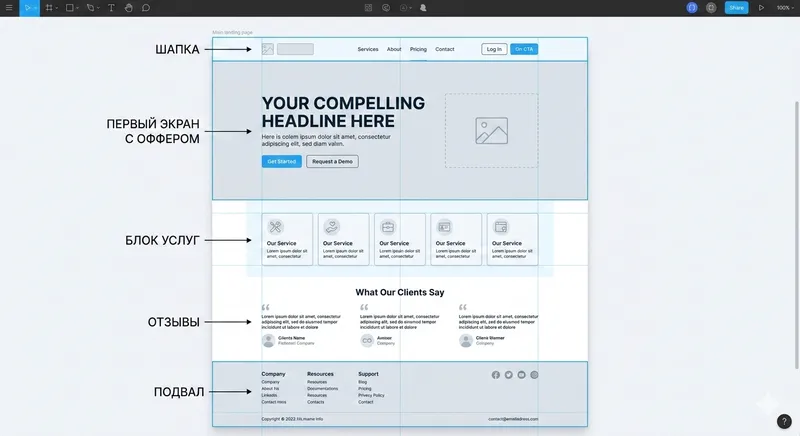
Task: Click the Request a Demo button
Action: click(332, 161)
